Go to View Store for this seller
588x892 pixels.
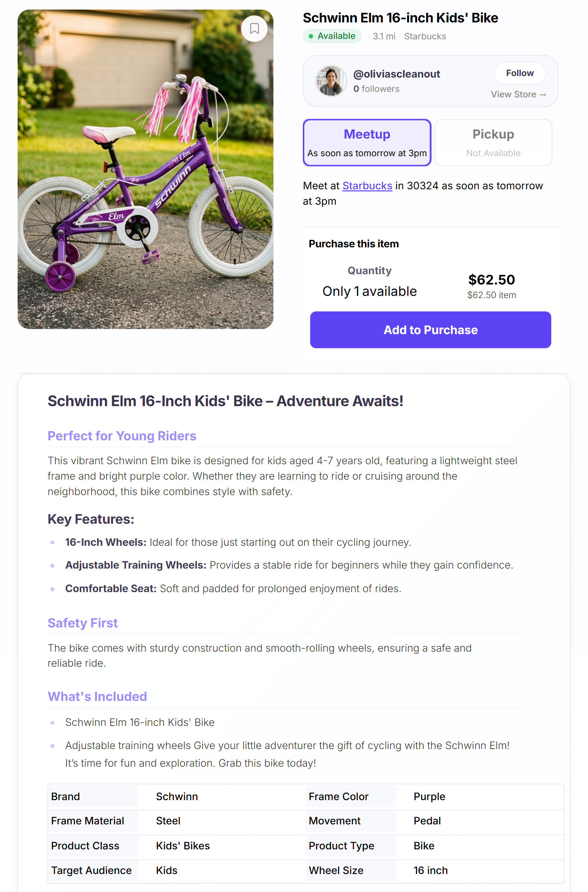tap(518, 94)
